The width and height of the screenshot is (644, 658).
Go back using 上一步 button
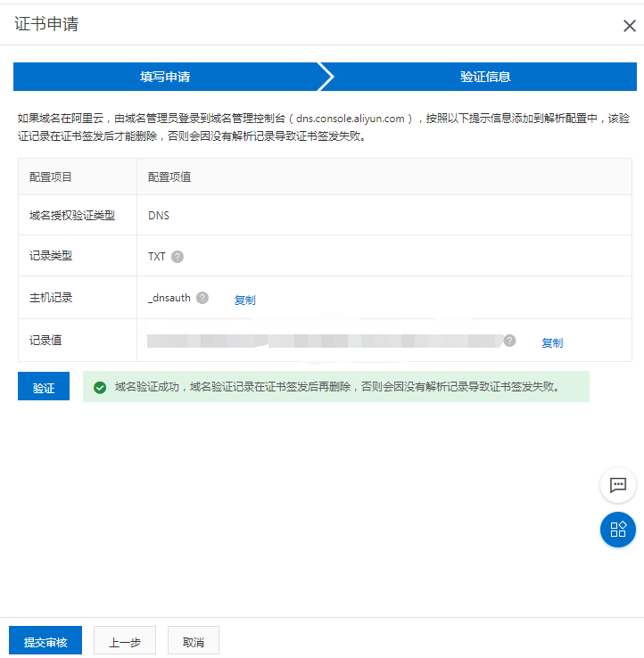[x=125, y=642]
